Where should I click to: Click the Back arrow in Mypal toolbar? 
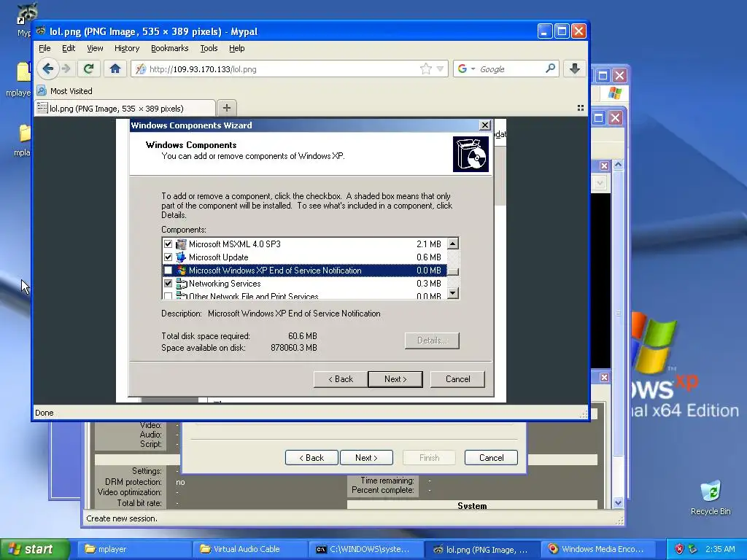tap(47, 69)
